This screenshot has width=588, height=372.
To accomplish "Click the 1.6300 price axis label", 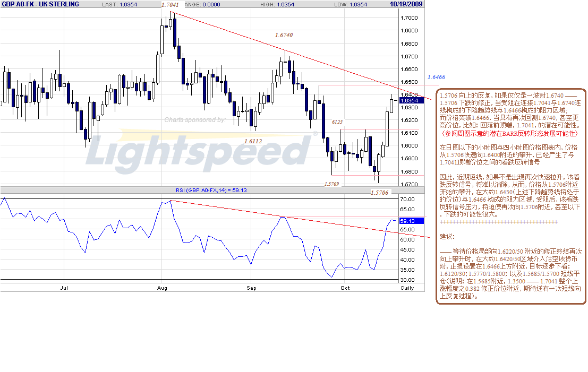I will (x=409, y=107).
